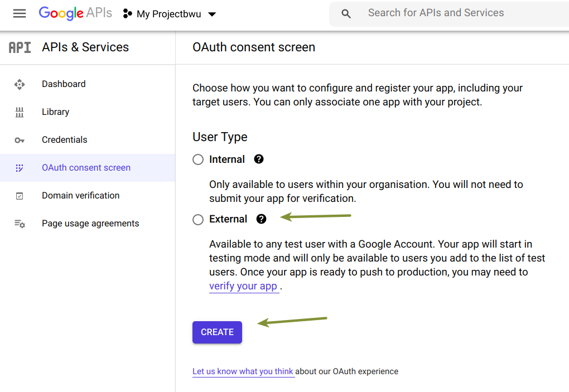Open the hamburger navigation menu
Screen dimensions: 569x392
coord(20,13)
